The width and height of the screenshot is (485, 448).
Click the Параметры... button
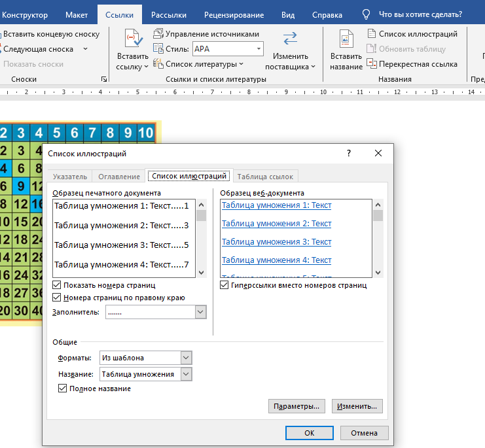tap(296, 406)
